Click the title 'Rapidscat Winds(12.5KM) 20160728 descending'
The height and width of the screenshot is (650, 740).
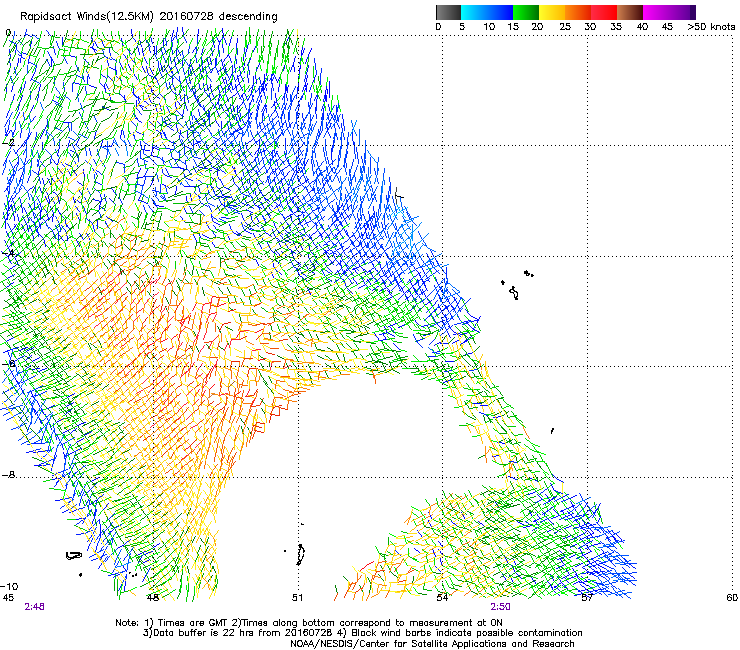tap(149, 16)
